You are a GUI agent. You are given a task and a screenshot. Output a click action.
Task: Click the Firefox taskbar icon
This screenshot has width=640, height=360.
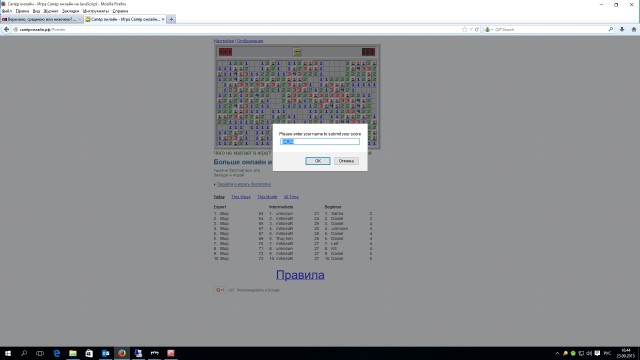pyautogui.click(x=122, y=353)
